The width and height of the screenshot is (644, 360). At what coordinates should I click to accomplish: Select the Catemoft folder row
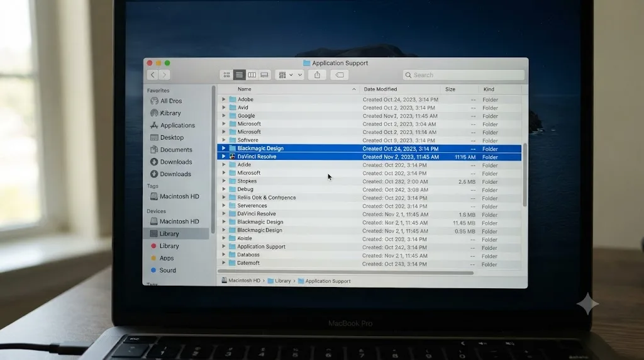click(369, 264)
